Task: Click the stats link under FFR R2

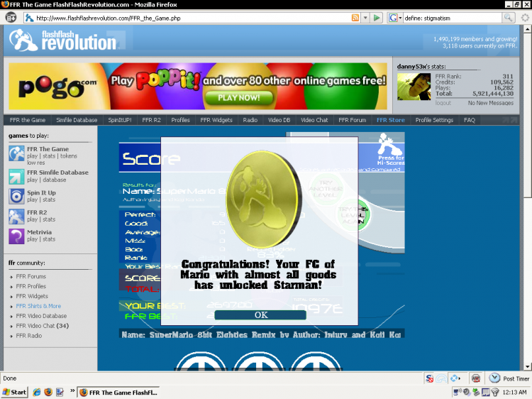Action: coord(49,219)
